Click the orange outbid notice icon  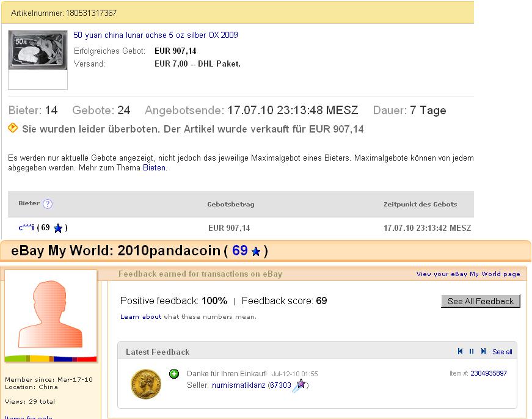coord(13,128)
